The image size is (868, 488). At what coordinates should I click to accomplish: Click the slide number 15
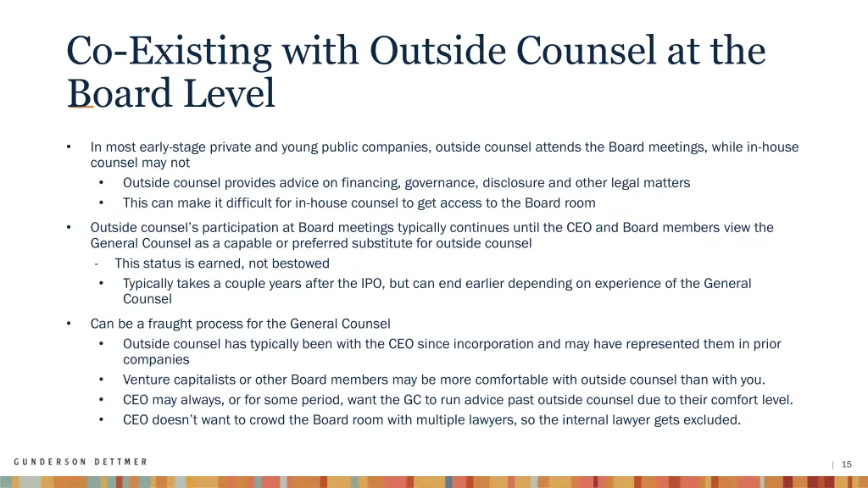pyautogui.click(x=847, y=463)
